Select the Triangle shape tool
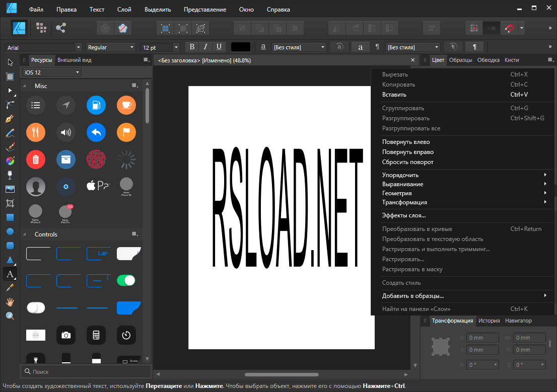The image size is (557, 392). (10, 260)
